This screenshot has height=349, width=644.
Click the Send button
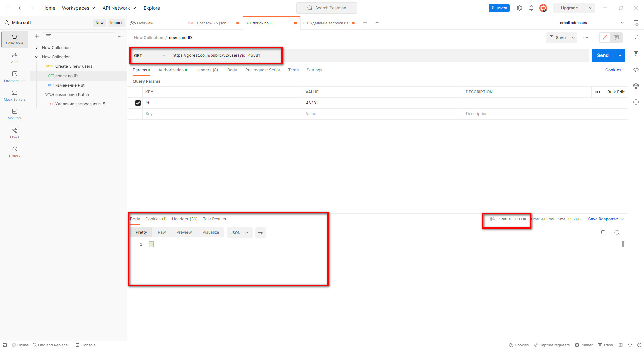pyautogui.click(x=603, y=55)
